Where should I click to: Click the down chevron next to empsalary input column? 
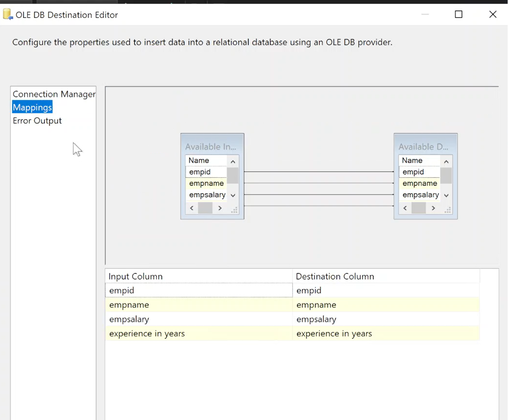233,195
